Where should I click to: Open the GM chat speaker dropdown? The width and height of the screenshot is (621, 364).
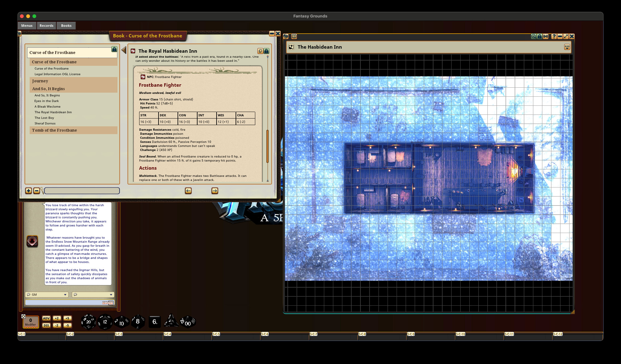(x=46, y=294)
